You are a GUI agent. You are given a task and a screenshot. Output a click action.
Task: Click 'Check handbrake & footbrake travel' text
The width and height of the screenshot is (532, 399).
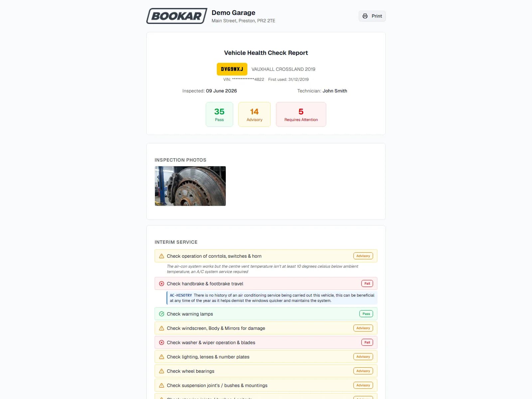(205, 284)
